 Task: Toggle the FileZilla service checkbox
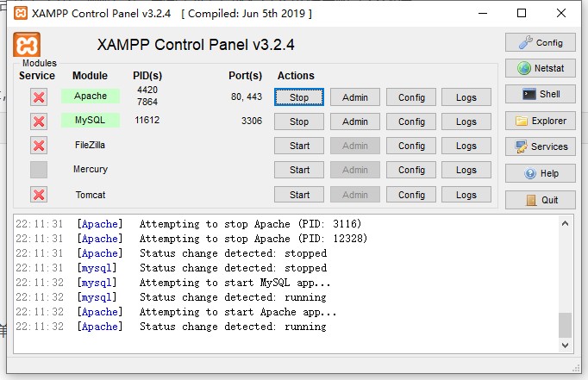click(x=39, y=146)
